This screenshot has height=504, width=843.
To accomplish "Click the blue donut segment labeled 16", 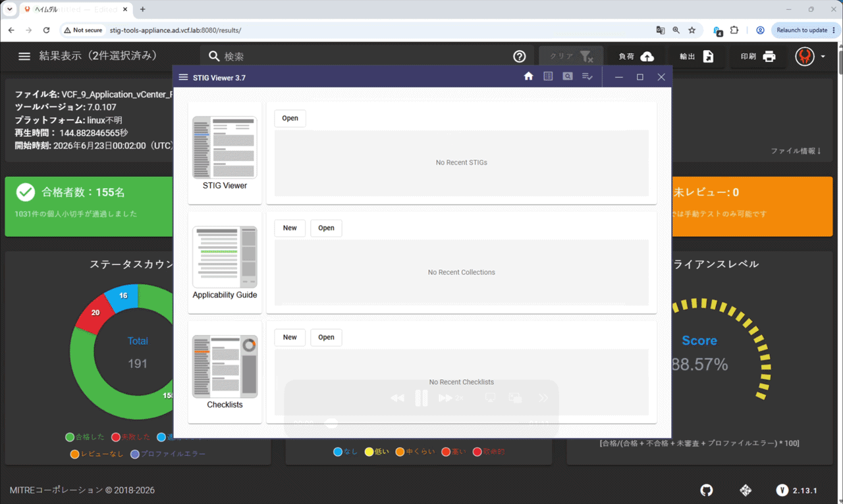I will tap(122, 296).
